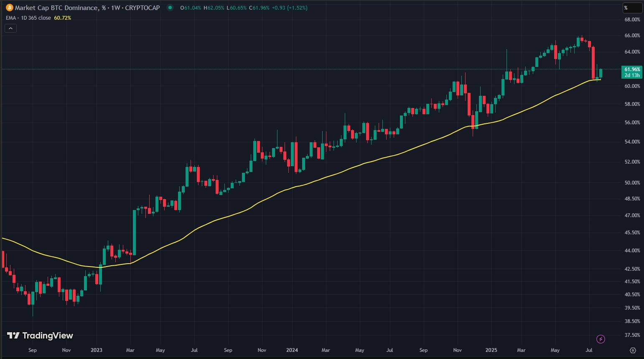Click the 44.00% price axis label
The height and width of the screenshot is (359, 644).
[632, 251]
